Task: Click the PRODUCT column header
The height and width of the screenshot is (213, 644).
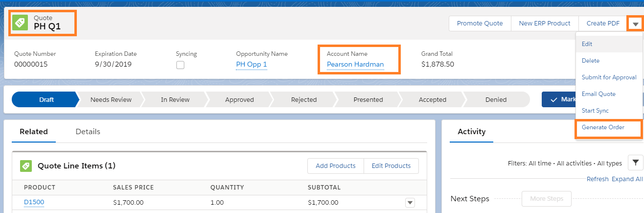Action: (x=40, y=188)
